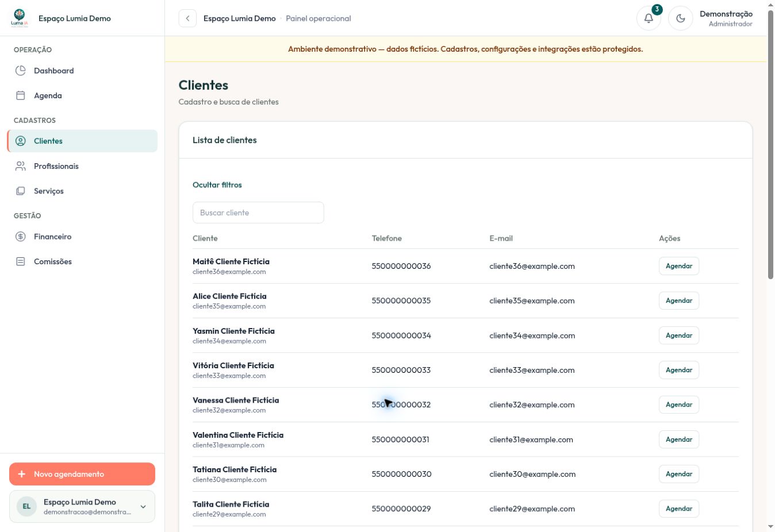The height and width of the screenshot is (532, 775).
Task: Click Agendar for Talita Cliente Fictícia
Action: click(679, 508)
